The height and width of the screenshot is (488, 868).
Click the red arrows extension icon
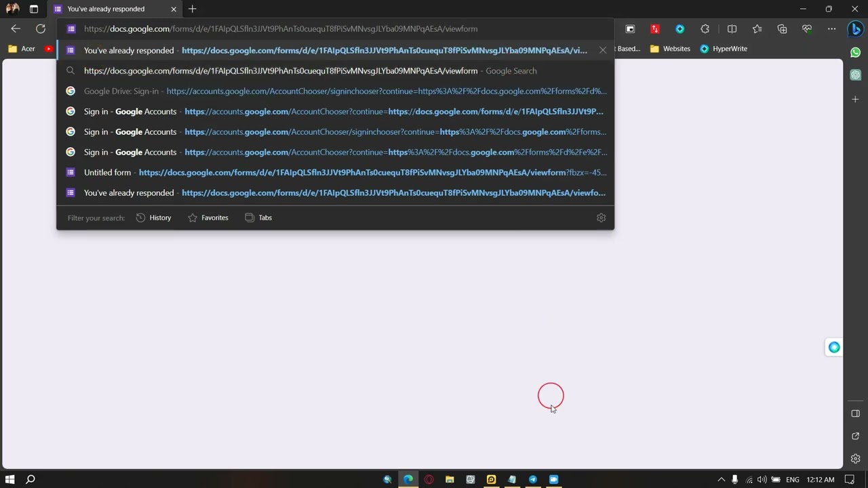(x=655, y=29)
